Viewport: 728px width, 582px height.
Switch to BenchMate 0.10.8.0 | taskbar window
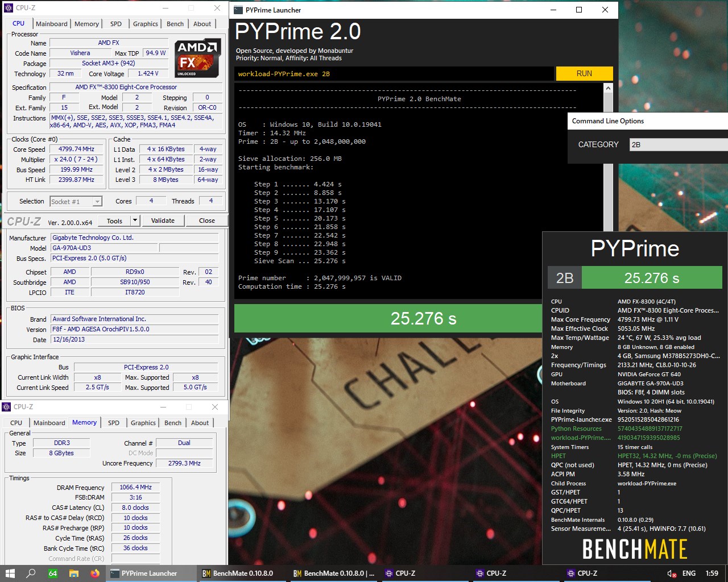tap(334, 573)
